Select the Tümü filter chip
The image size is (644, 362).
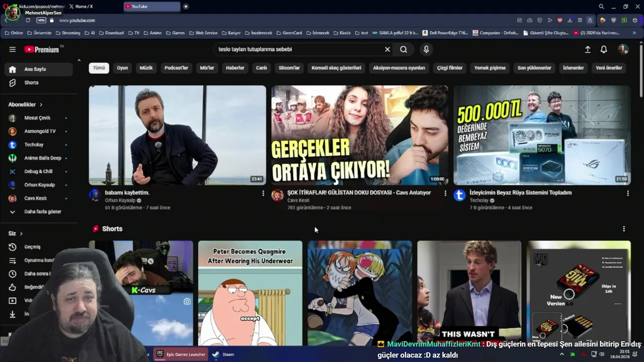tap(99, 68)
